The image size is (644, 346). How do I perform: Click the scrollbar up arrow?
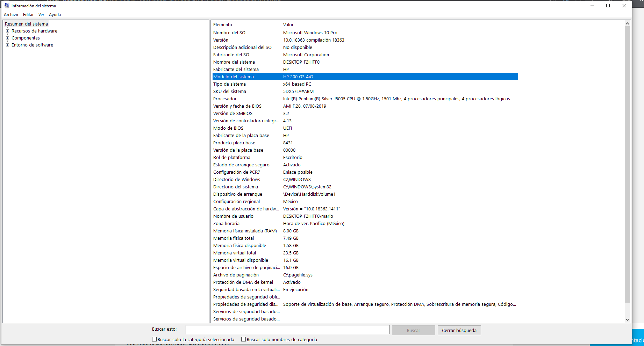pos(628,23)
